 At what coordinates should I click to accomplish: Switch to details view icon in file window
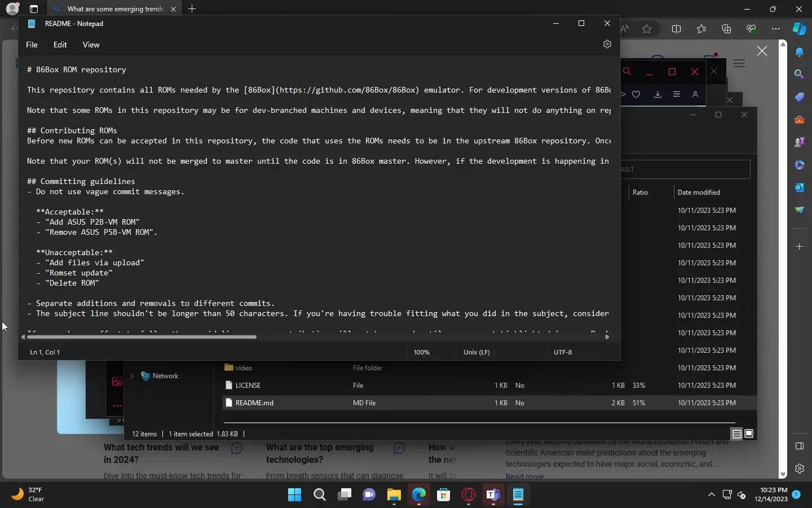736,434
